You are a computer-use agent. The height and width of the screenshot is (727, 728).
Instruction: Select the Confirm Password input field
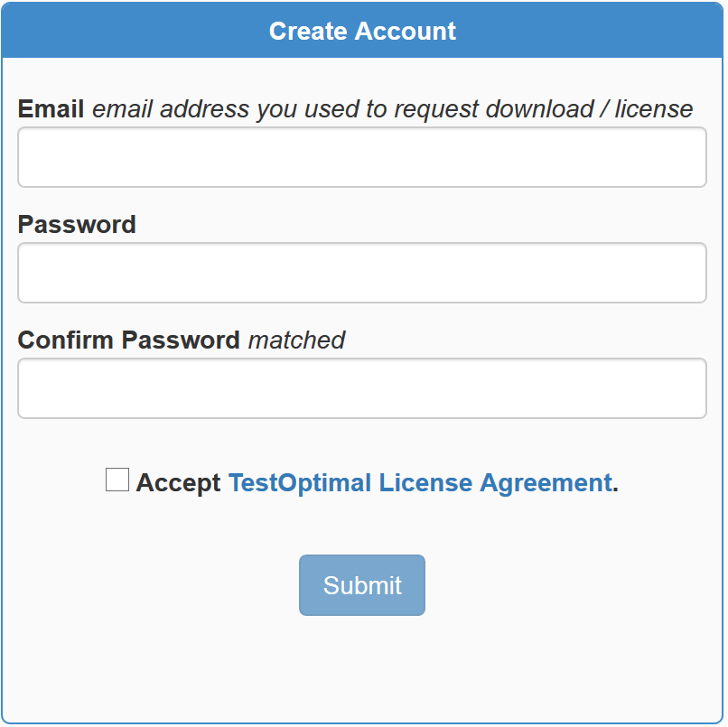click(361, 388)
